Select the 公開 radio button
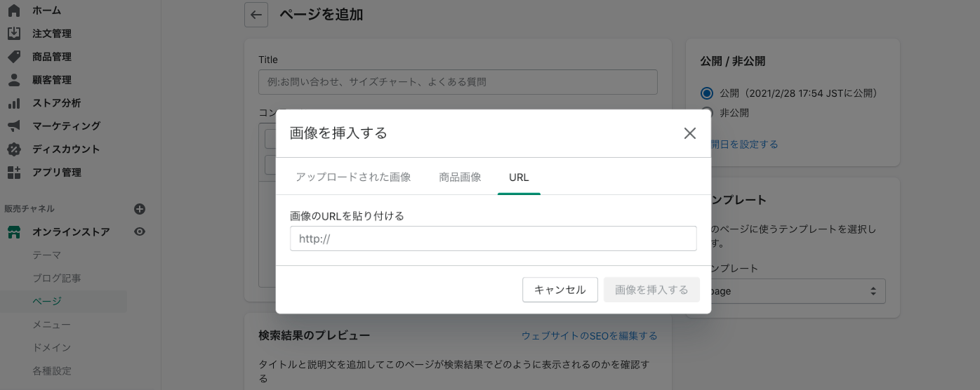The image size is (980, 390). [707, 93]
